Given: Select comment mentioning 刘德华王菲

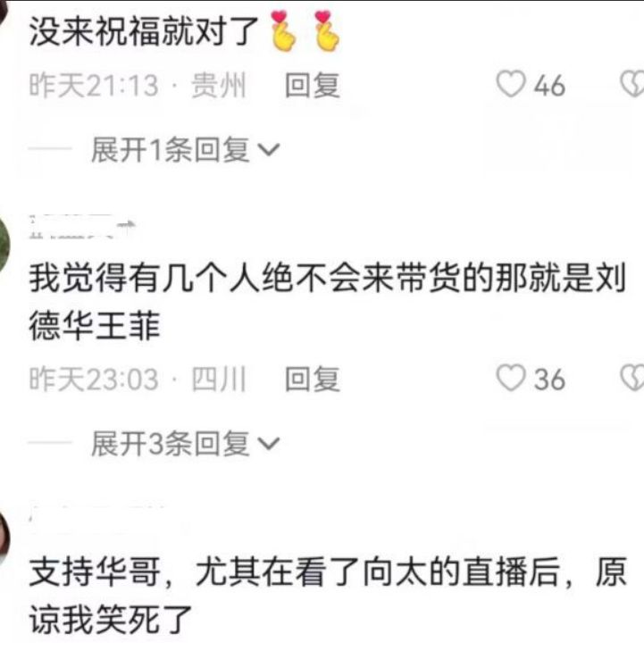Looking at the screenshot, I should tap(327, 302).
